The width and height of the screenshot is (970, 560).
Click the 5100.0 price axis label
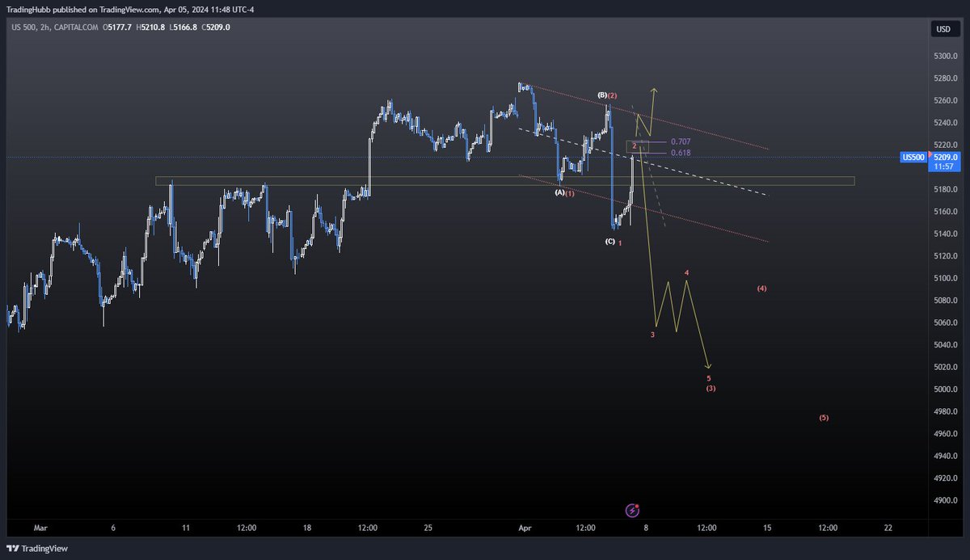coord(945,279)
